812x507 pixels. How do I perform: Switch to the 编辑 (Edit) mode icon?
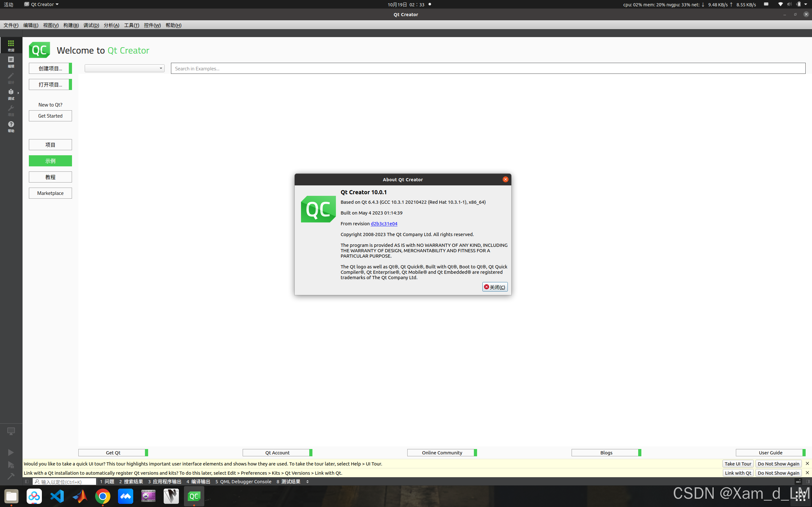(x=11, y=62)
